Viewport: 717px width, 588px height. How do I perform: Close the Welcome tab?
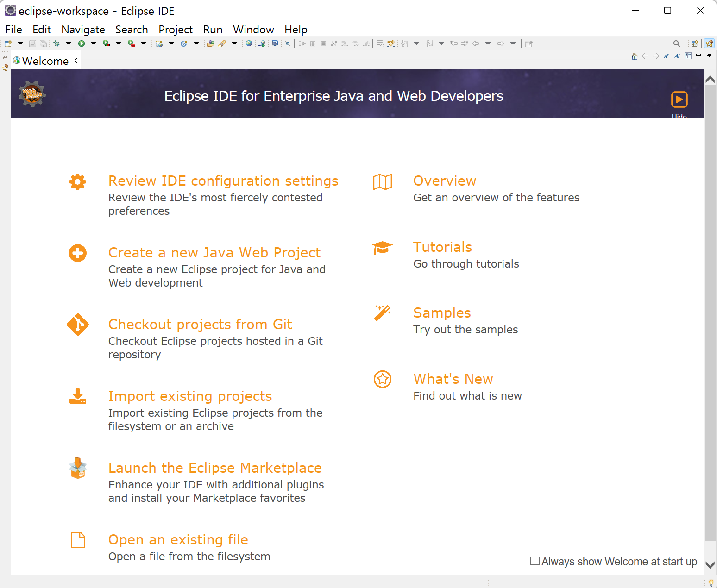[x=75, y=61]
